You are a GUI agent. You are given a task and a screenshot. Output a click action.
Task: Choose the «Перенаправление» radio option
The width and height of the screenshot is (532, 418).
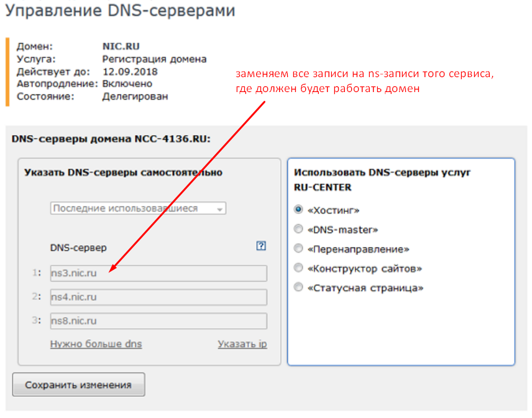298,248
